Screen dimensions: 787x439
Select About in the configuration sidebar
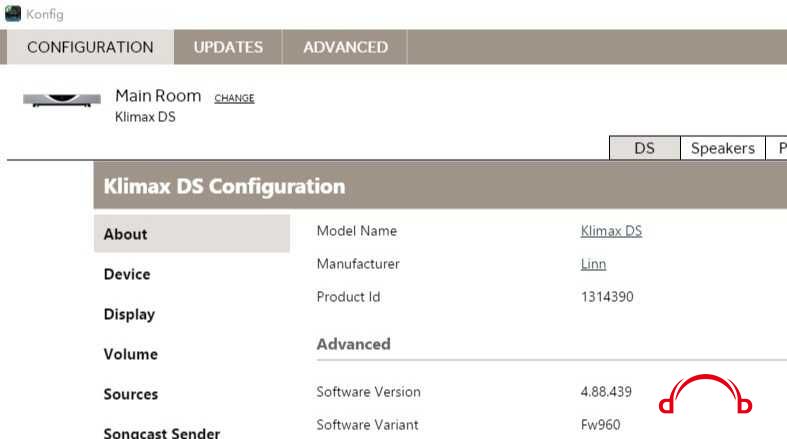point(192,234)
